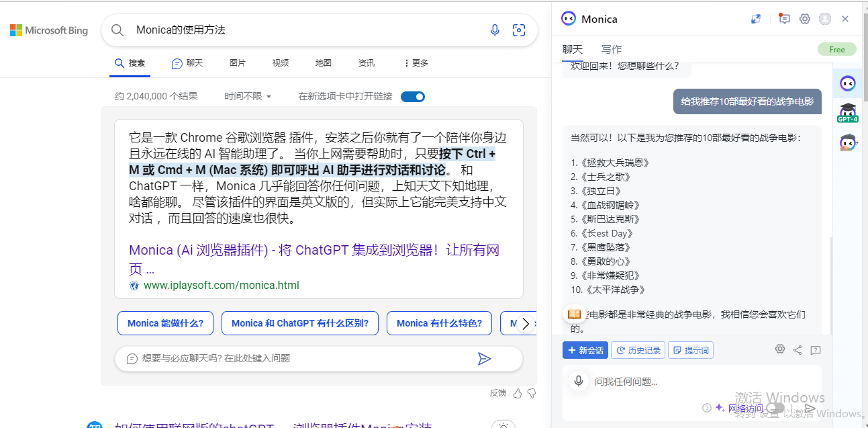Viewport: 868px width, 428px height.
Task: Switch to the 图片 tab
Action: 238,63
